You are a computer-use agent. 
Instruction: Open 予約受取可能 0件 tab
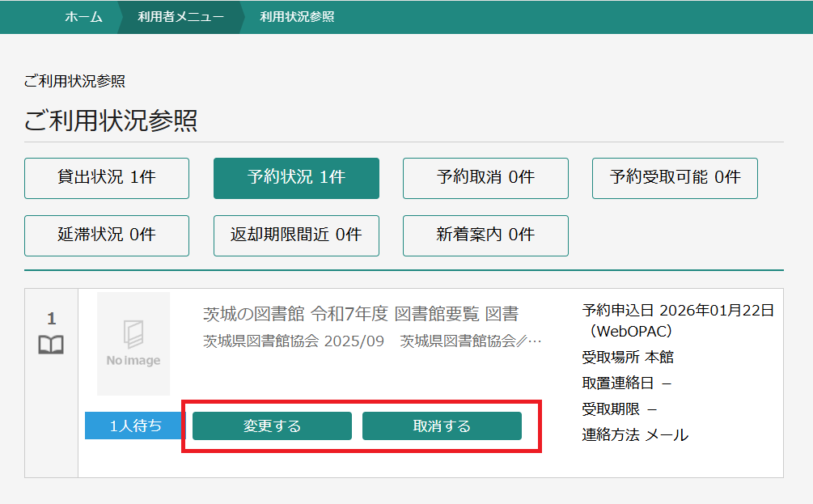point(675,178)
